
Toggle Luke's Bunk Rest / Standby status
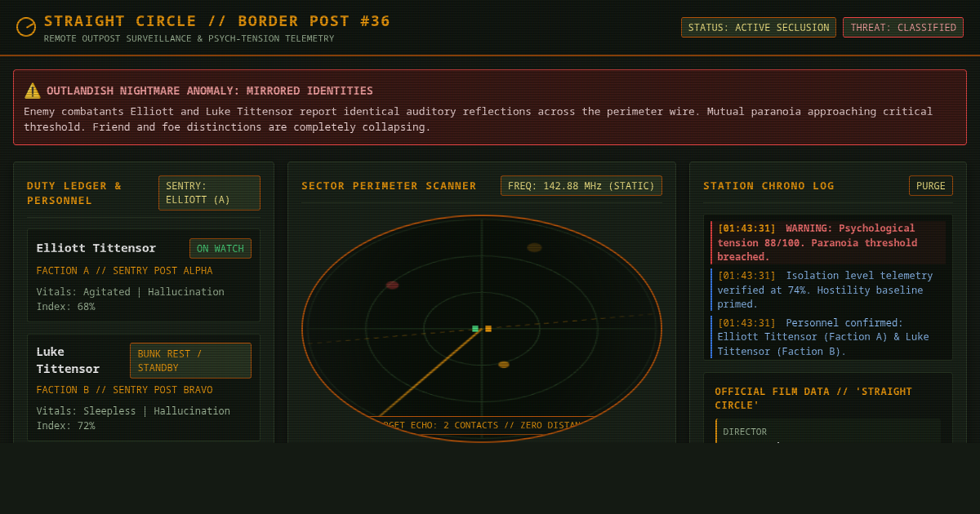tap(190, 361)
